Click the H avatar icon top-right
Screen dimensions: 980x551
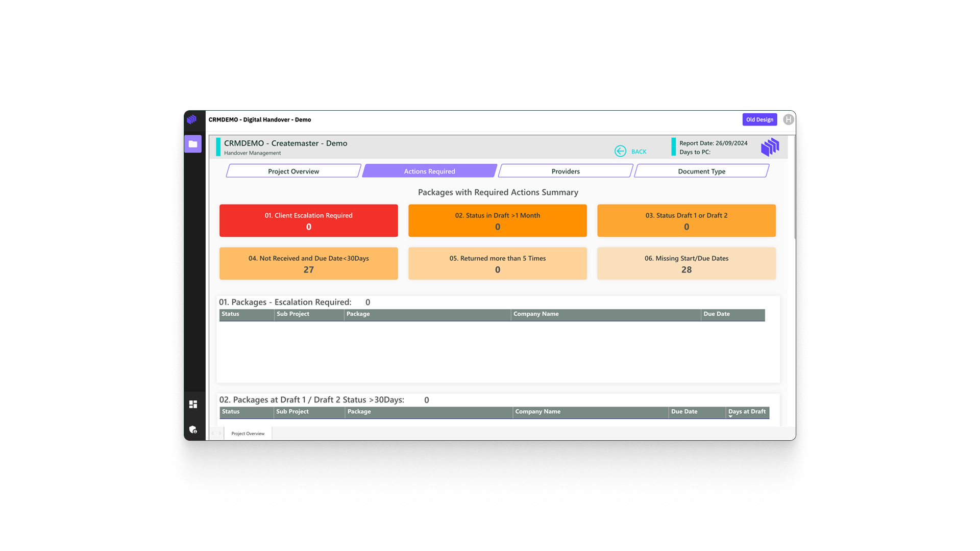click(x=789, y=120)
